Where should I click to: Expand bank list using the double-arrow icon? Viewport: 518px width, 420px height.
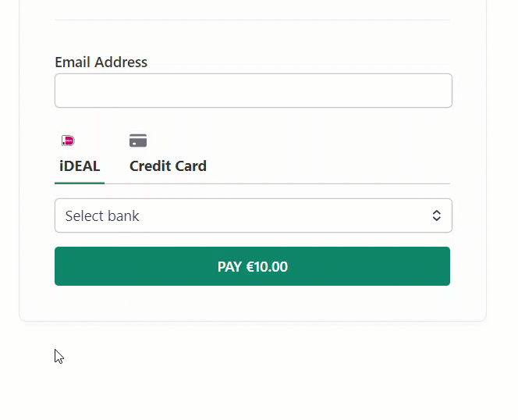coord(437,215)
